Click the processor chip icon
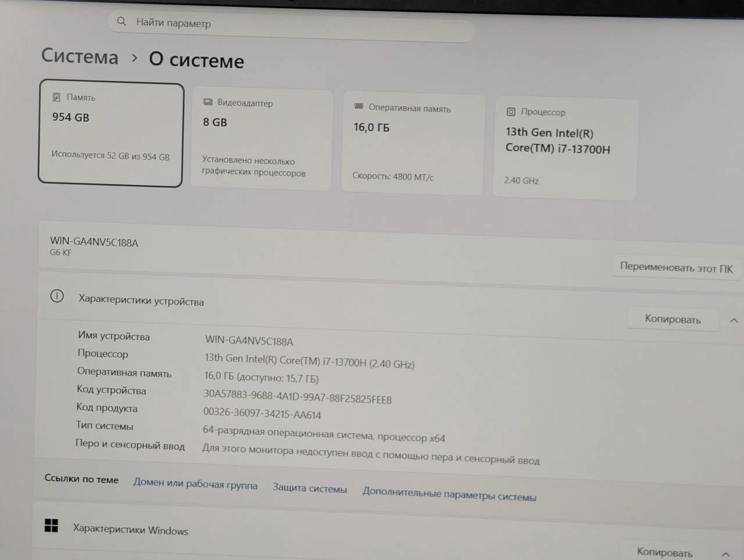Screen dimensions: 744x560 point(511,112)
